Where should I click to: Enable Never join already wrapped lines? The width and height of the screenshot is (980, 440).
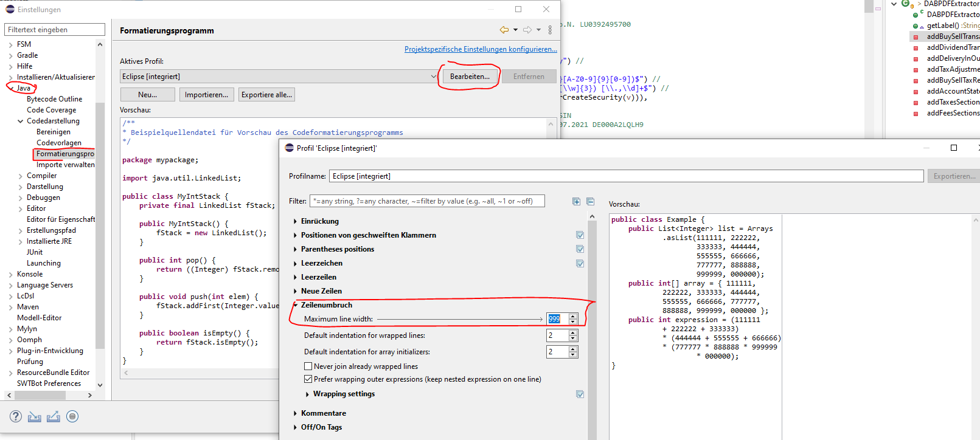click(308, 366)
